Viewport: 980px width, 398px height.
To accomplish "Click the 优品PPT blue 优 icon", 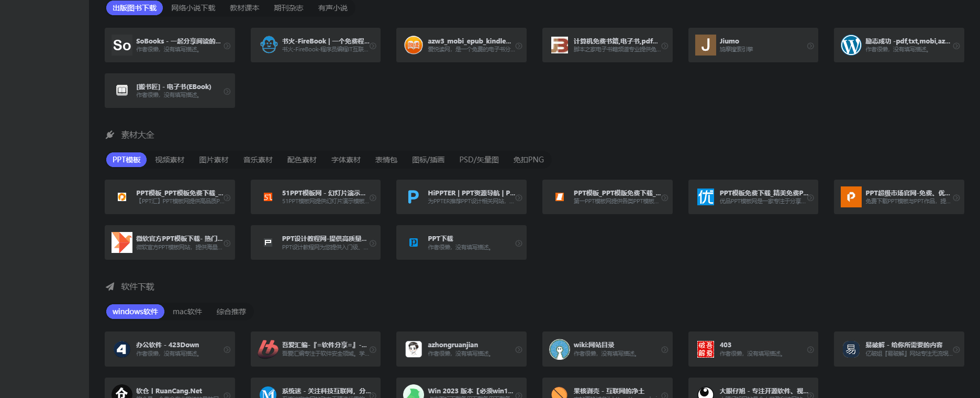I will click(706, 197).
